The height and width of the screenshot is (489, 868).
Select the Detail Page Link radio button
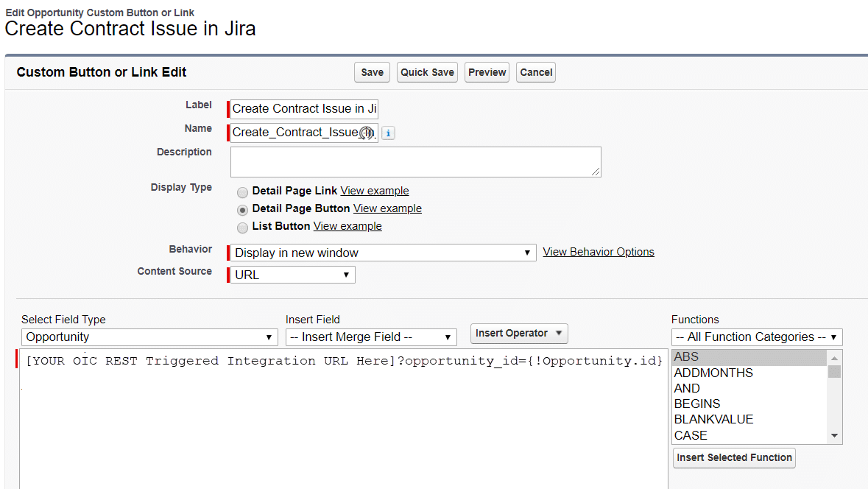pyautogui.click(x=242, y=192)
